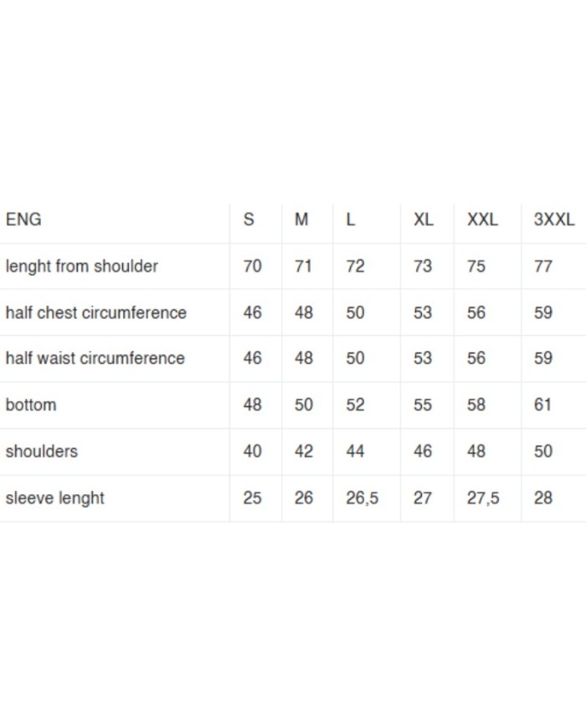Click the 'lenght from shoulder' row label
Screen dimensions: 586x728
coord(81,266)
